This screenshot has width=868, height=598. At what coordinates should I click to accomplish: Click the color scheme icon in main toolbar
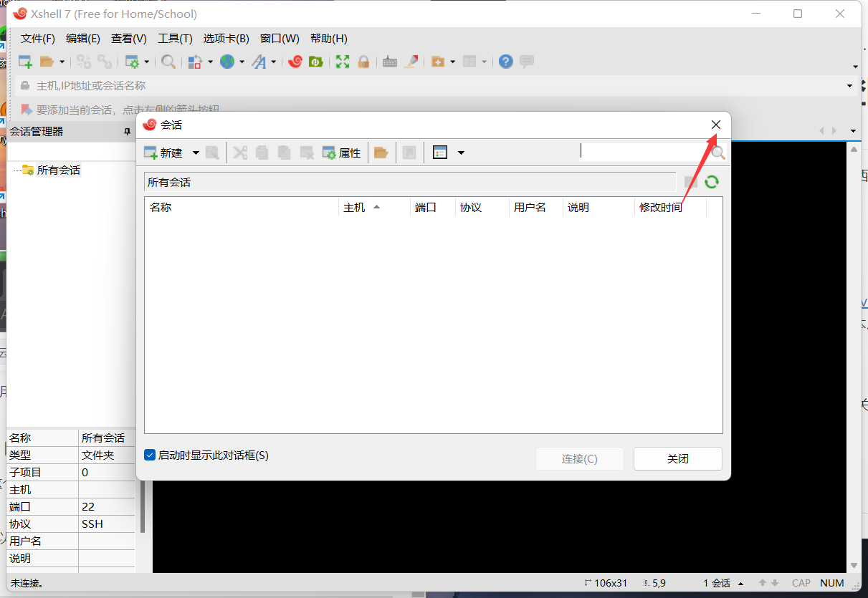tap(195, 62)
